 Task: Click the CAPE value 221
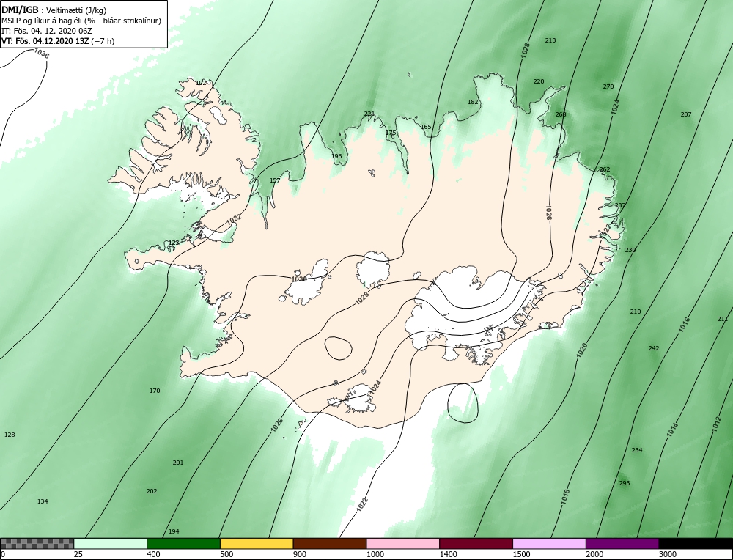click(x=369, y=114)
